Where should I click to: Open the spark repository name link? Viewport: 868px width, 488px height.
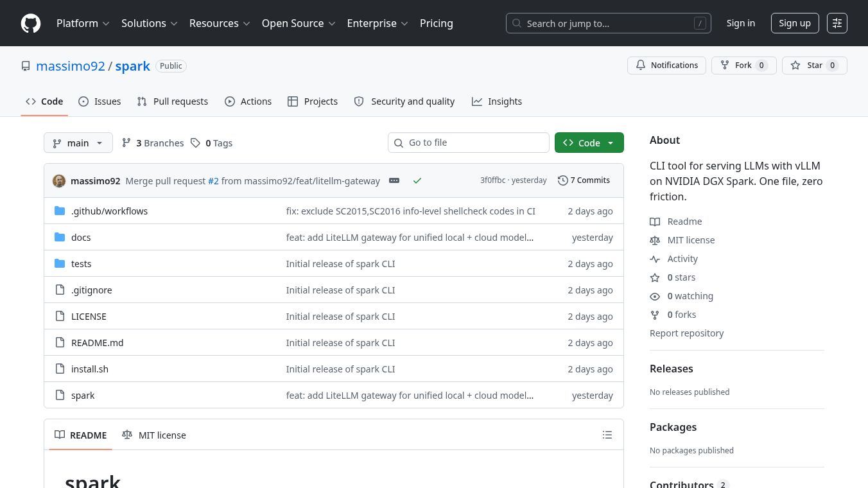click(x=133, y=66)
